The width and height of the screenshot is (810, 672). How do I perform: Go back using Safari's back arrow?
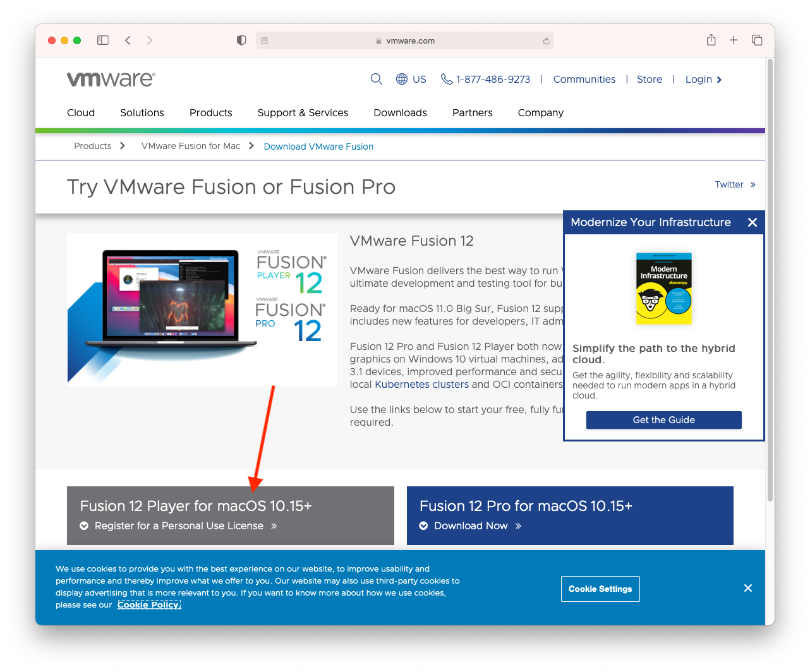click(x=128, y=40)
